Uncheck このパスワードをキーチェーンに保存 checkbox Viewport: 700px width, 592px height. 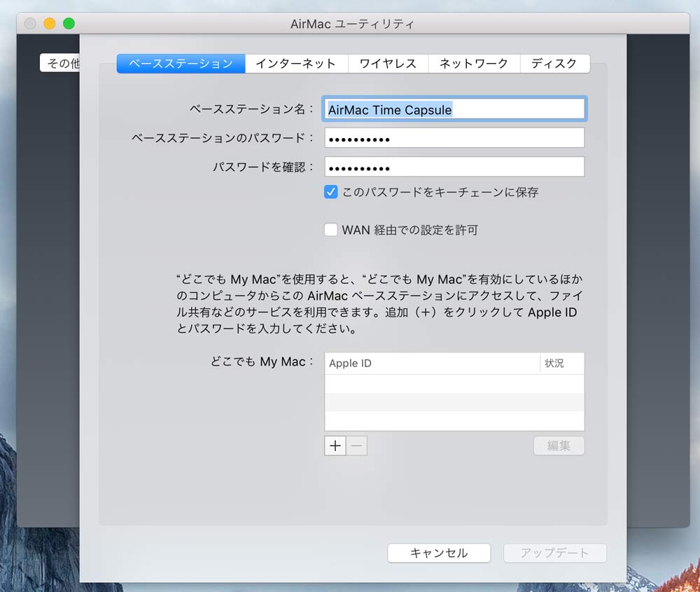pos(331,192)
